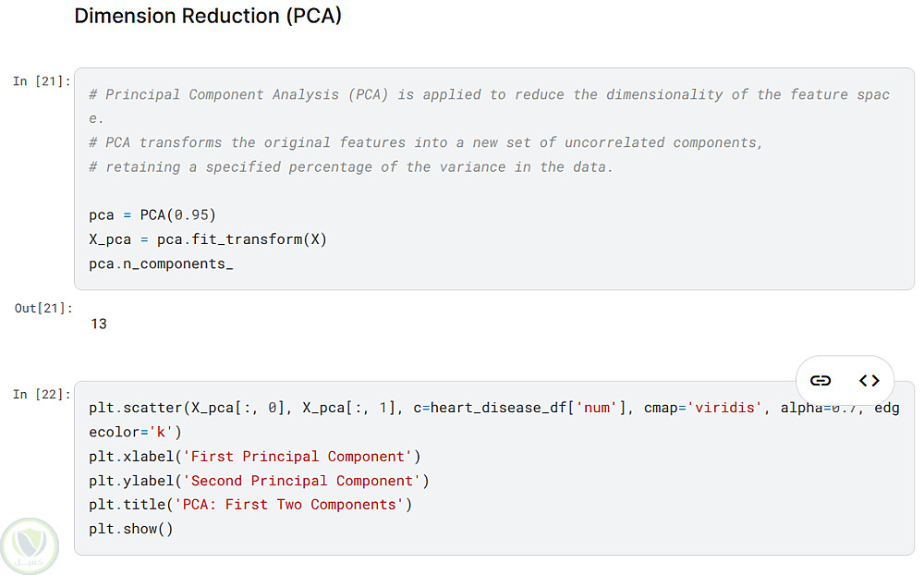Click the plt.title code line

(x=249, y=505)
